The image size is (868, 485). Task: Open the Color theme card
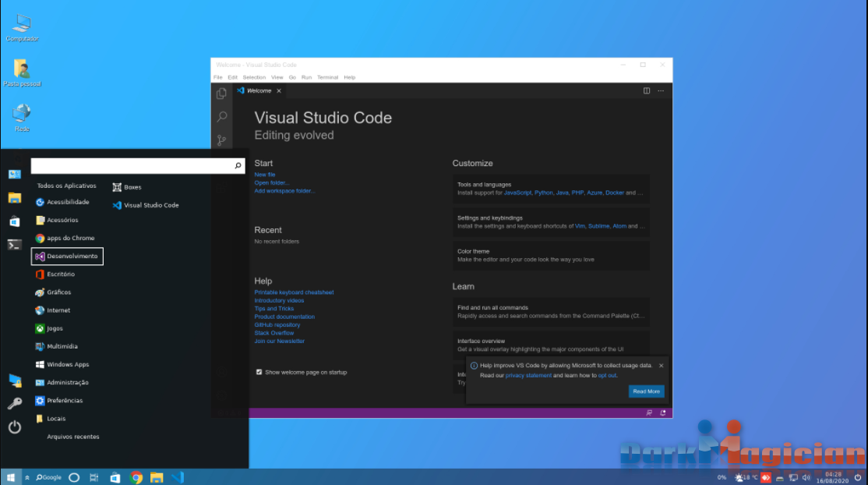(552, 256)
